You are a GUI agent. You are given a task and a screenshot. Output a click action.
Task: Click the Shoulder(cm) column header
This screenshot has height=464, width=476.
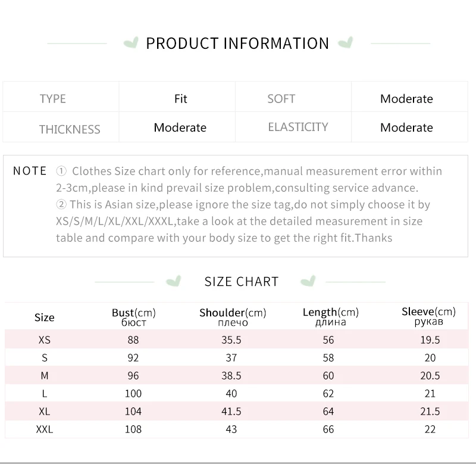pyautogui.click(x=233, y=317)
